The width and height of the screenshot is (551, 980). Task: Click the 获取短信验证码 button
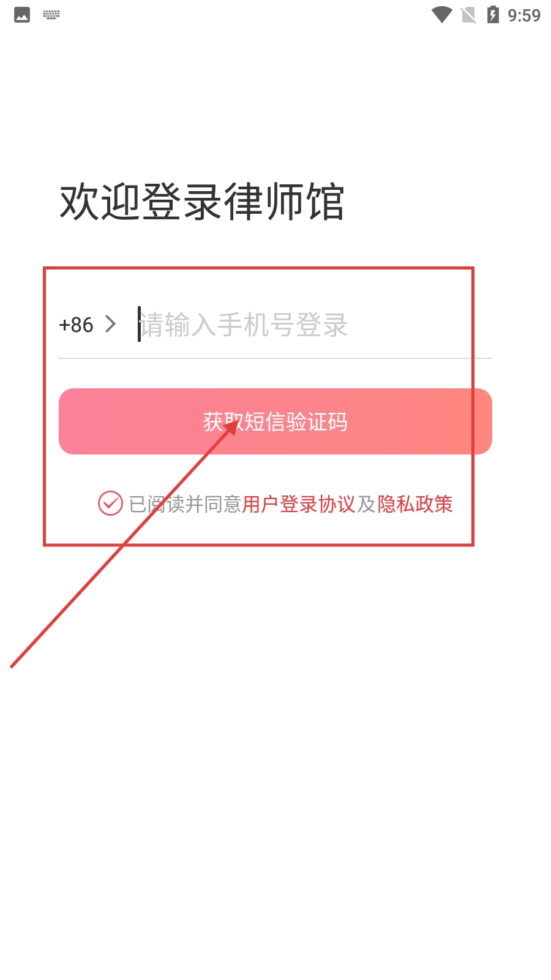pyautogui.click(x=275, y=421)
